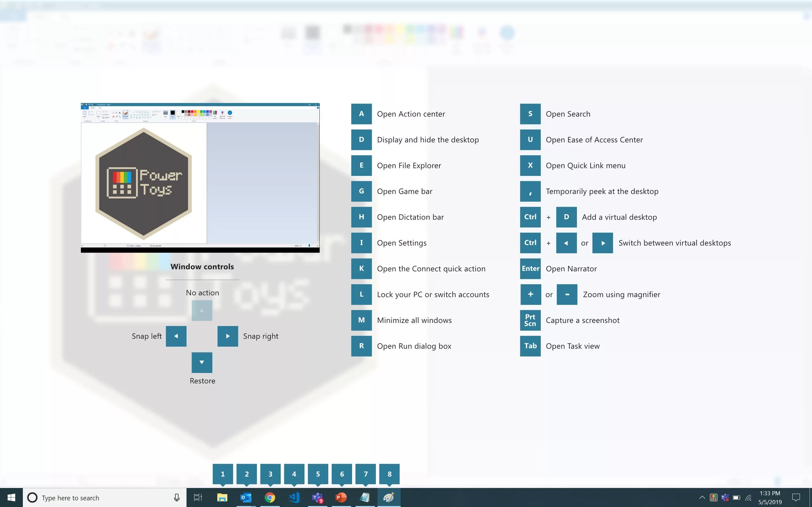Expand the Window controls section
Screen dimensions: 812x507
(x=202, y=266)
